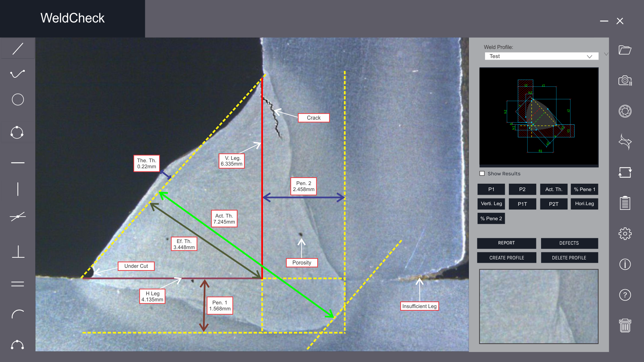Viewport: 644px width, 362px height.
Task: Click the weld profile diagram preview
Action: pos(539,117)
